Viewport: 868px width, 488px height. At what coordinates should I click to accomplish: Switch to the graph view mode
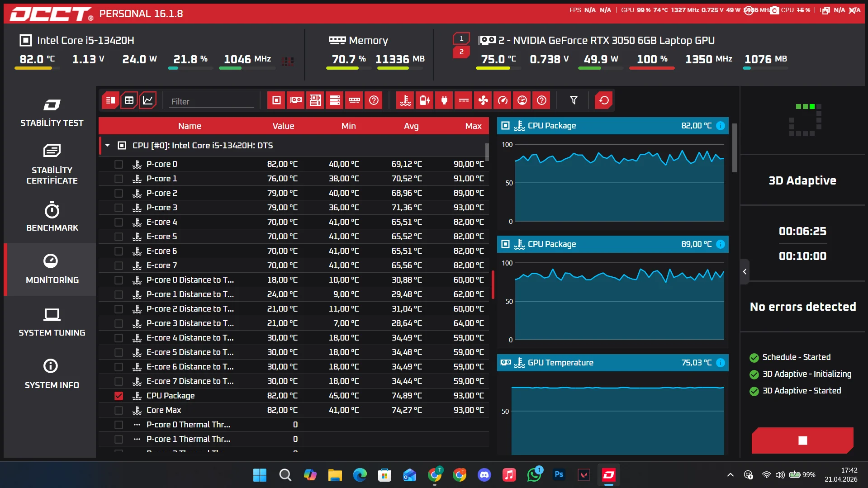pos(148,100)
